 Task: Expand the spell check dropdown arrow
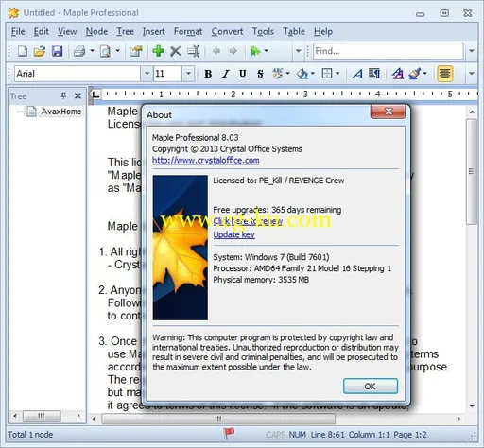coord(287,74)
